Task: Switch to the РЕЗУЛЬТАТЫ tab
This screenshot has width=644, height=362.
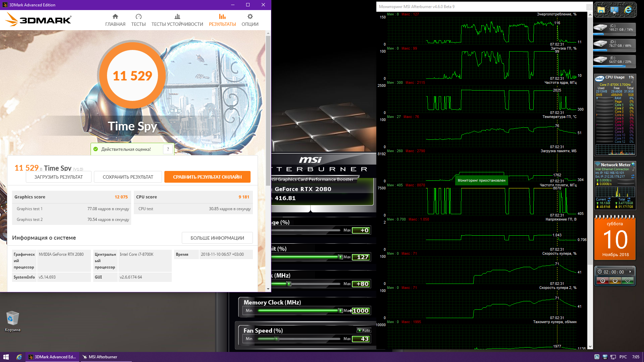Action: pyautogui.click(x=222, y=20)
